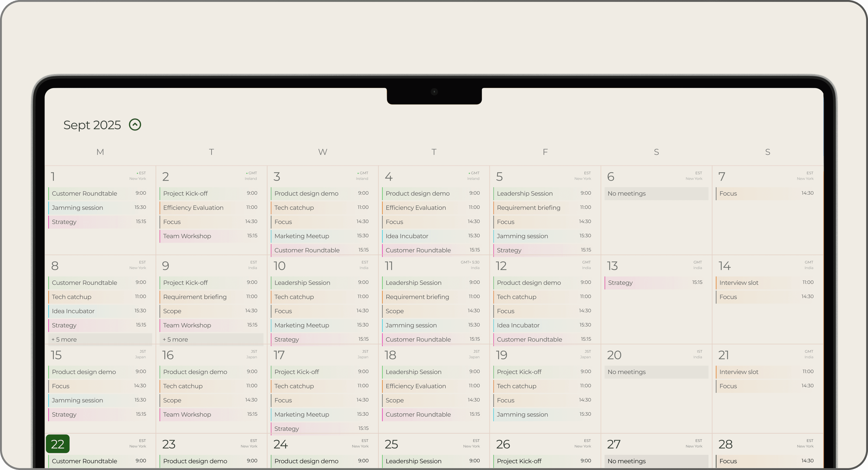Open Interview slot on September 14
This screenshot has width=868, height=470.
(739, 283)
